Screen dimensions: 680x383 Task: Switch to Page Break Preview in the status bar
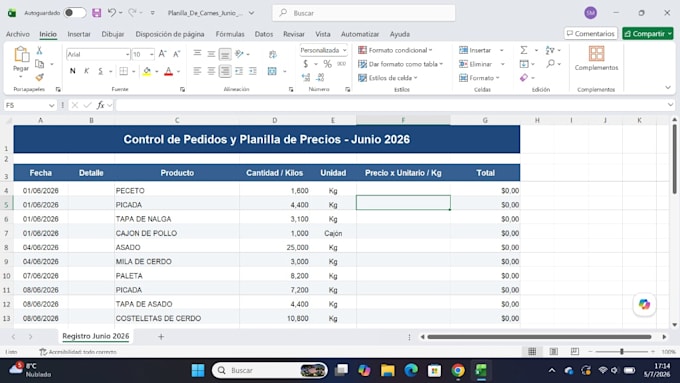point(575,352)
